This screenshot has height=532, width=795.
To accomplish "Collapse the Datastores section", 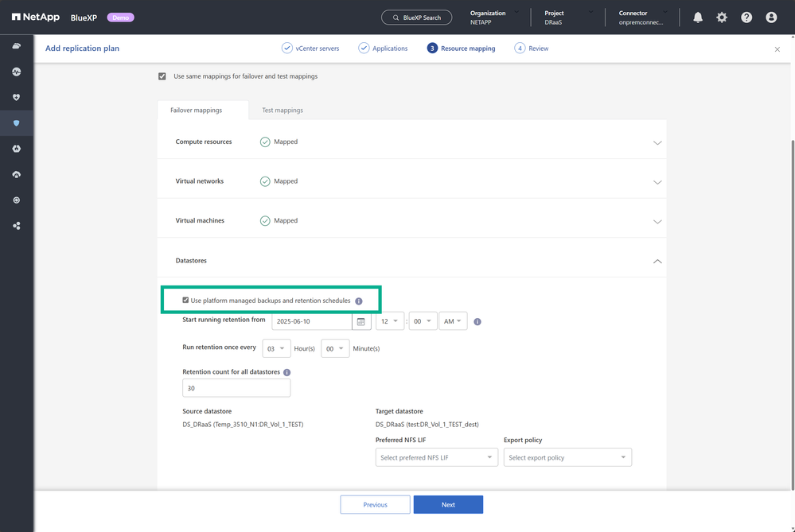I will 657,261.
